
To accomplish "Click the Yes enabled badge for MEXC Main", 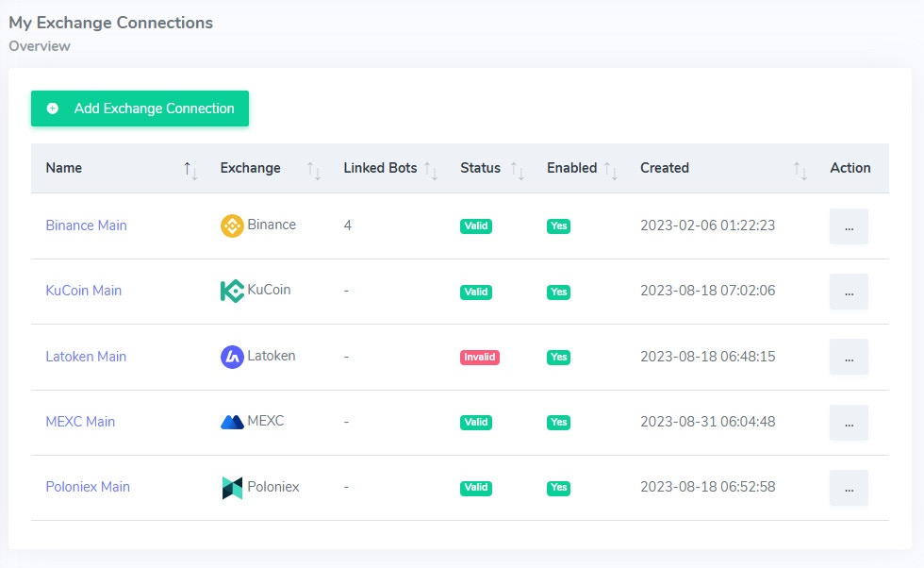I will 558,423.
